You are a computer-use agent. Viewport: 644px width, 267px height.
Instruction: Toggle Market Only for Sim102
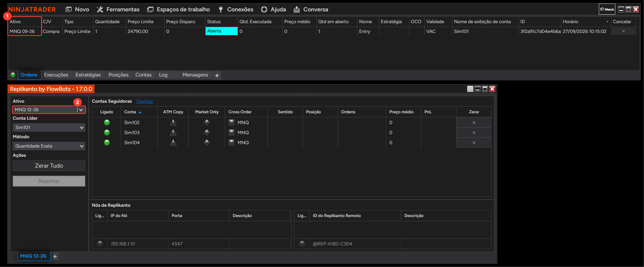point(207,123)
